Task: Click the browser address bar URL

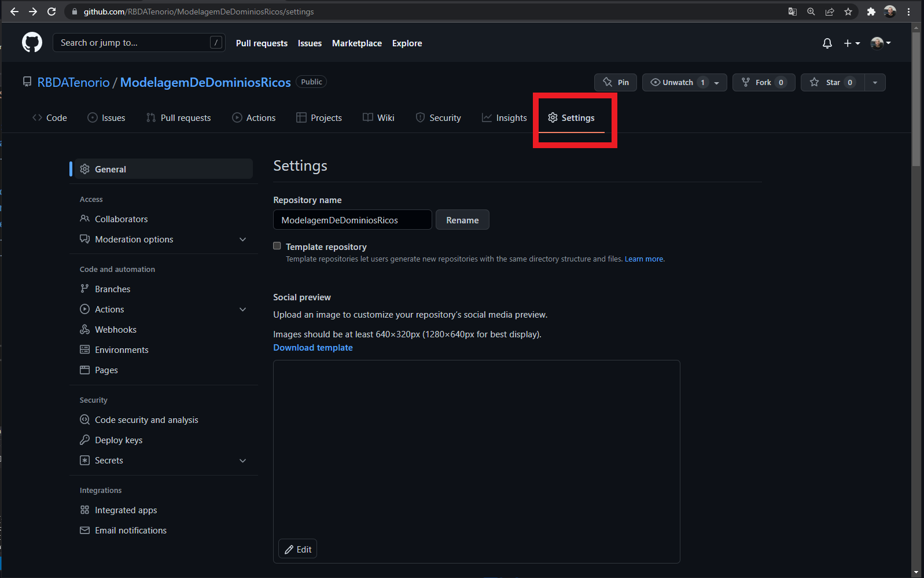Action: point(198,12)
